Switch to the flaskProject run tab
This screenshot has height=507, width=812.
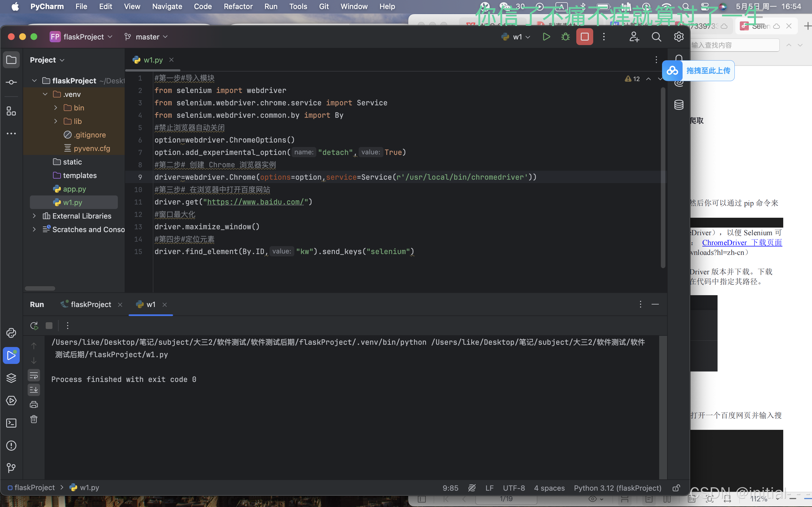(x=91, y=304)
